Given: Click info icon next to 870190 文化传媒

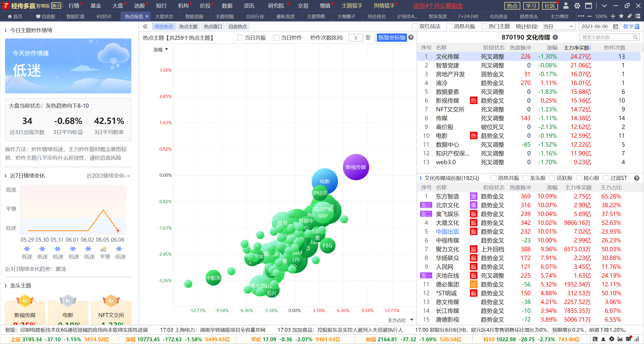Looking at the screenshot, I should (x=555, y=37).
